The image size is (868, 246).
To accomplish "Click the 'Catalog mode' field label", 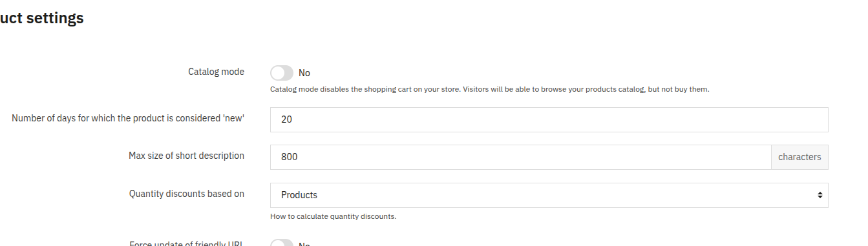I will [x=216, y=72].
